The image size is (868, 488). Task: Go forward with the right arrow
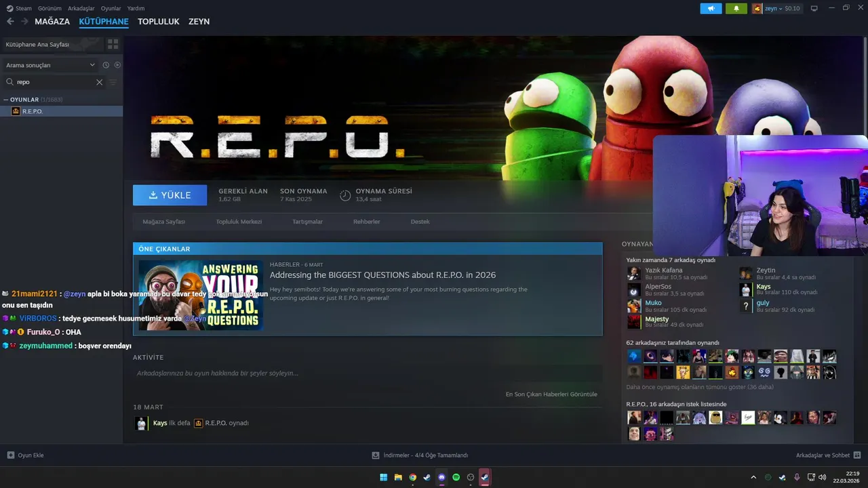(x=24, y=22)
